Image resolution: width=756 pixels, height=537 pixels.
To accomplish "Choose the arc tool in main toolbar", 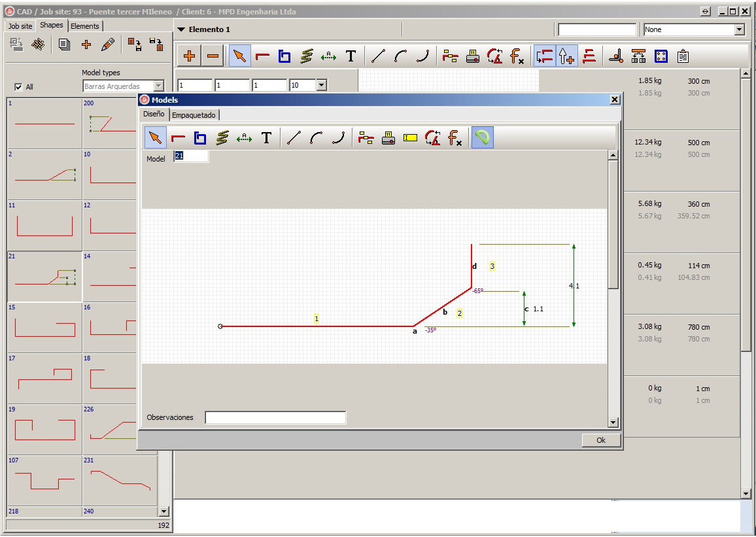I will pyautogui.click(x=400, y=56).
